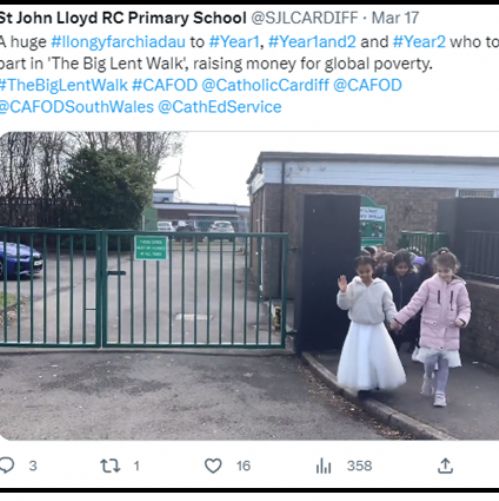
Task: Open the tweet's photo of children walking
Action: pos(249,286)
